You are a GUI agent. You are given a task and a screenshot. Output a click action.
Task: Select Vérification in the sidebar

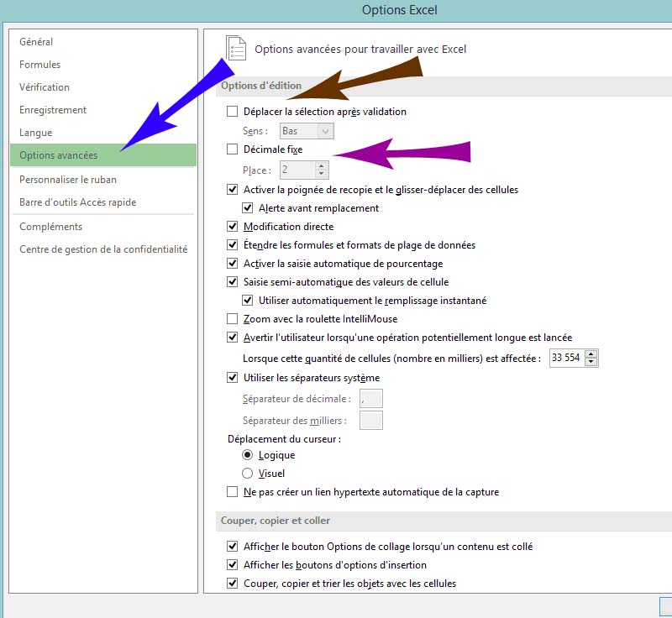pos(45,87)
